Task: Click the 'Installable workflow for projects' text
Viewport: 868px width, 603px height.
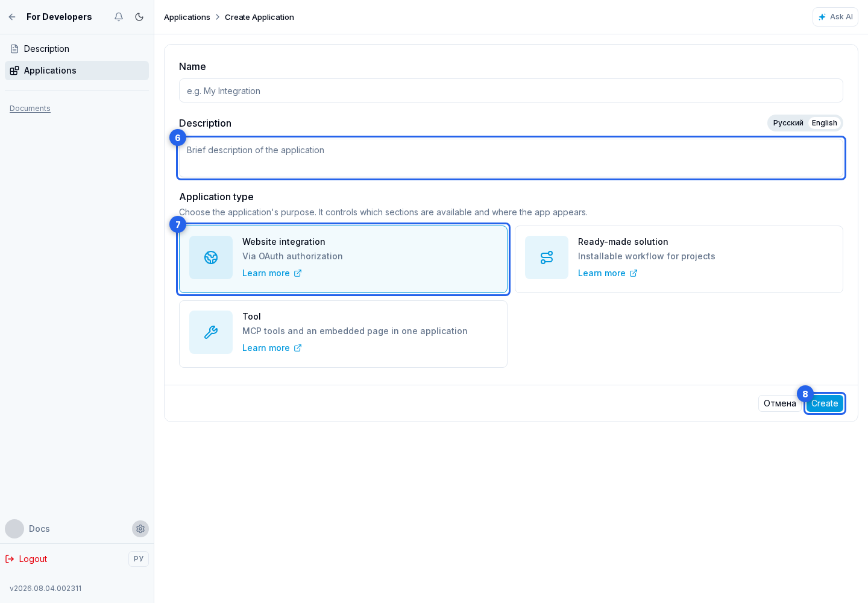Action: coord(647,256)
